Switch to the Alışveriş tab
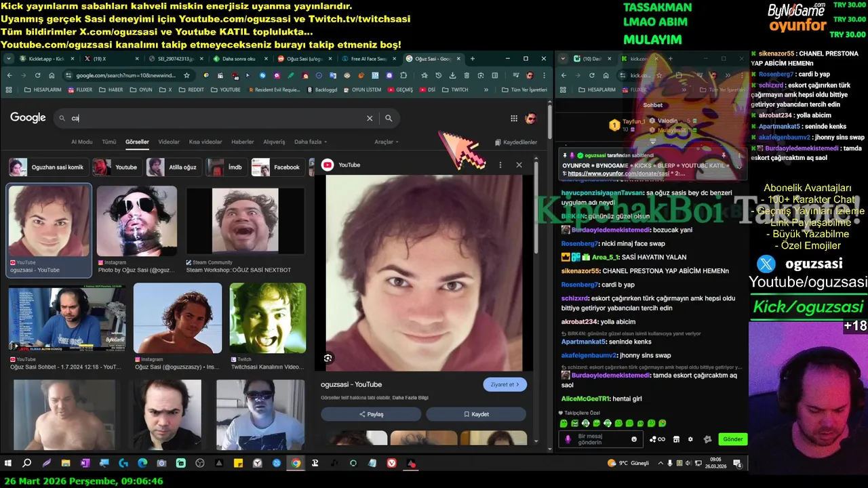The width and height of the screenshot is (868, 488). (x=274, y=142)
